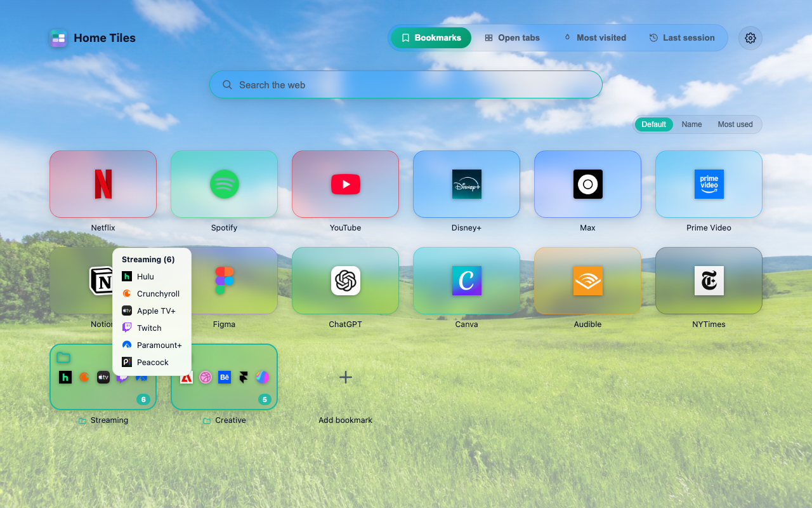The height and width of the screenshot is (508, 812).
Task: Click the "Disney+" label under its tile
Action: [466, 228]
